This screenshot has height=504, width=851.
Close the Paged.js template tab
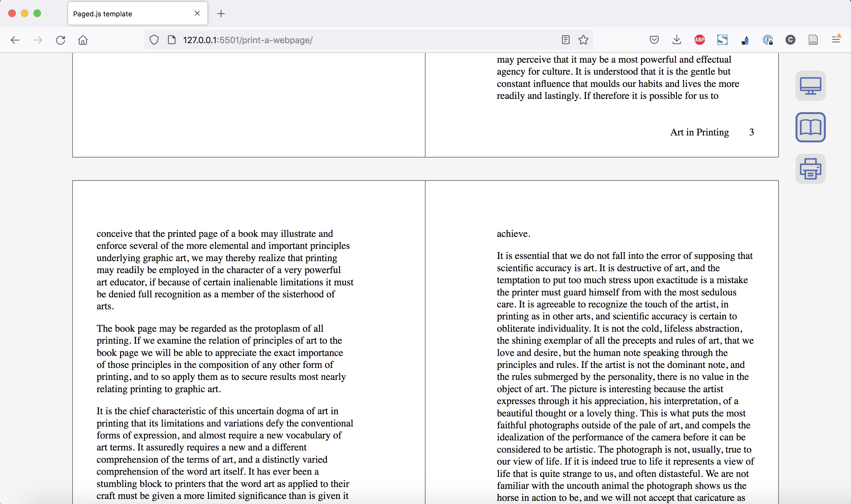(197, 13)
